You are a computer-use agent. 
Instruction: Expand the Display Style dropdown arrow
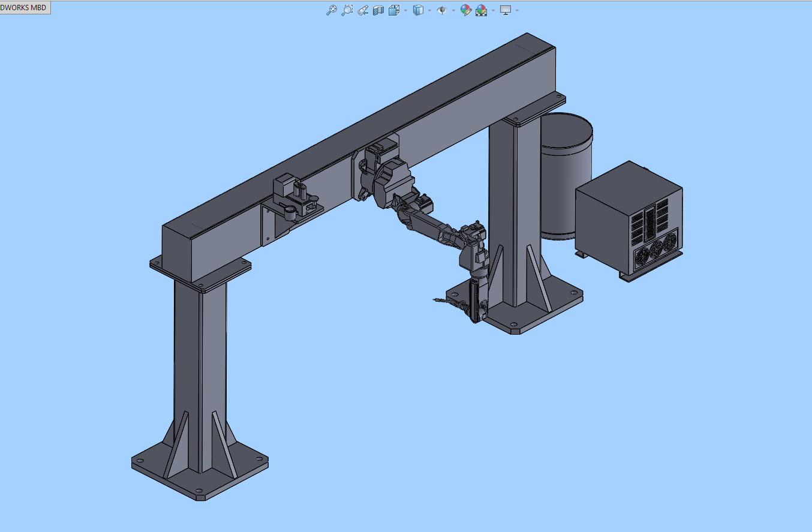click(x=429, y=10)
